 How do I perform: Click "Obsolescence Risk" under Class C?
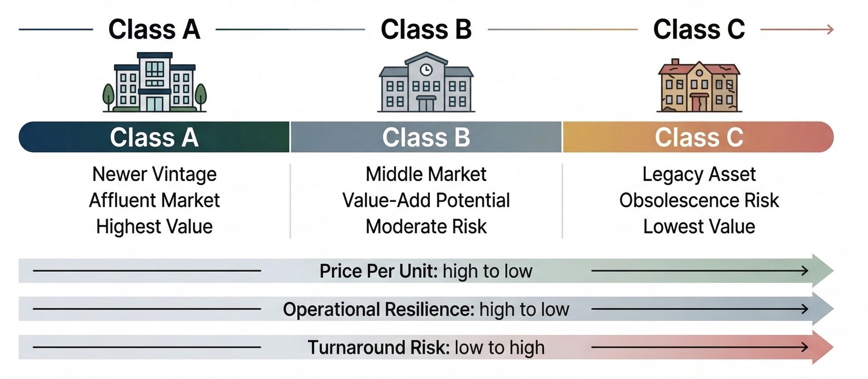(699, 200)
